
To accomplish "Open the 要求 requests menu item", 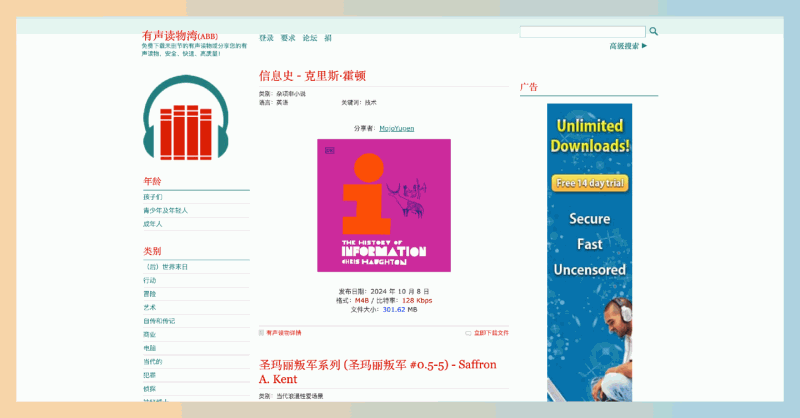I will tap(288, 38).
